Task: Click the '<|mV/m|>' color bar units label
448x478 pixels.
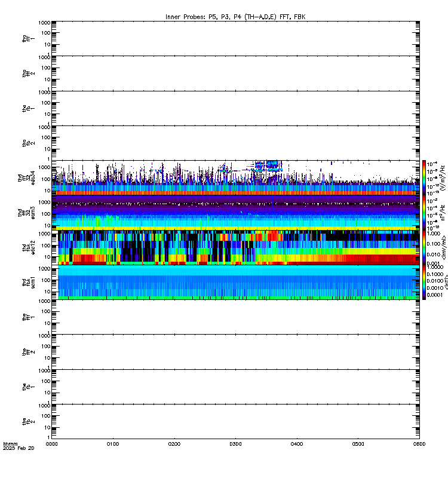Action: 444,247
